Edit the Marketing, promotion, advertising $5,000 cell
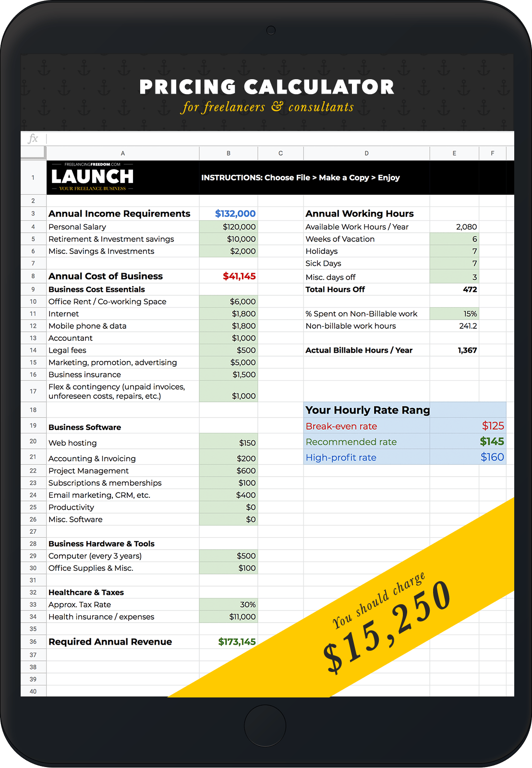 point(229,362)
